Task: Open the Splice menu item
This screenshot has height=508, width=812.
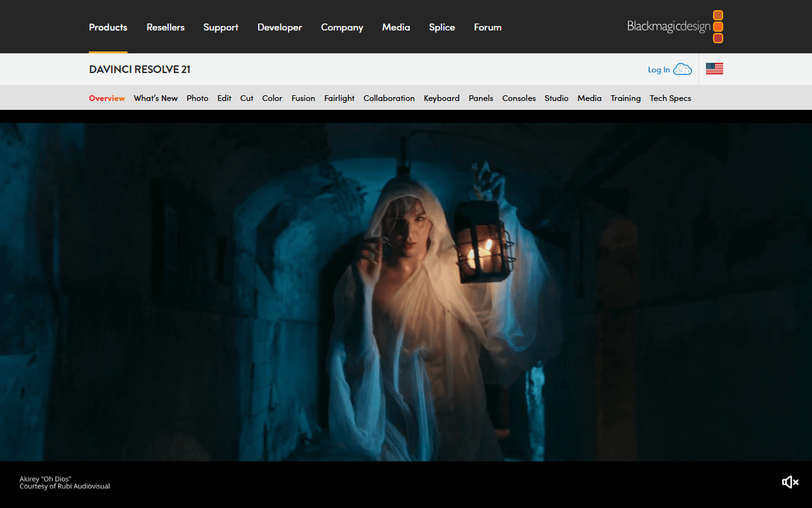Action: click(442, 27)
